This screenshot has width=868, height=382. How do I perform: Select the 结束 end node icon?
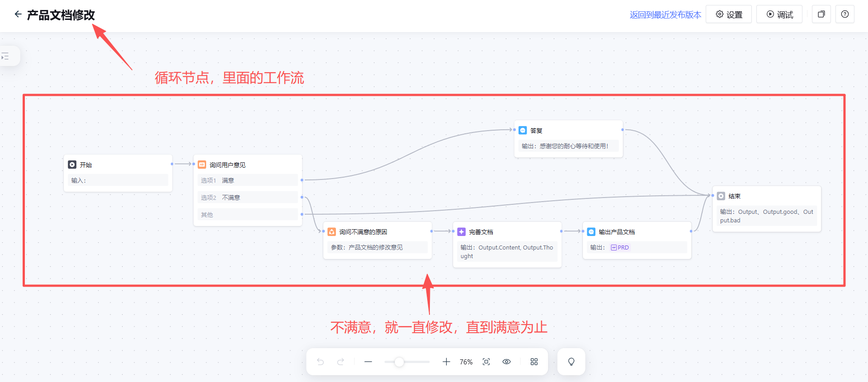[721, 196]
